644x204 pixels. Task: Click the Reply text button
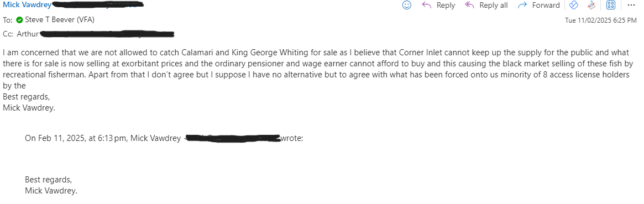(446, 6)
